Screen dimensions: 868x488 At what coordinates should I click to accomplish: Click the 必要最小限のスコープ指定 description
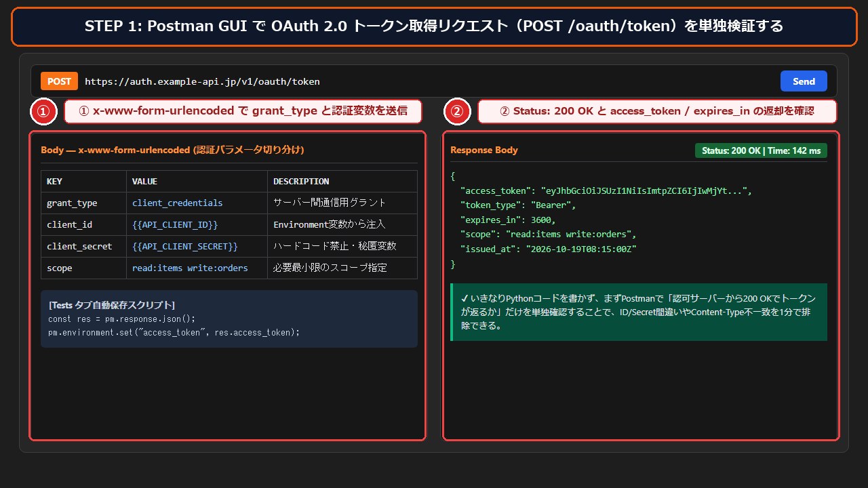coord(330,268)
